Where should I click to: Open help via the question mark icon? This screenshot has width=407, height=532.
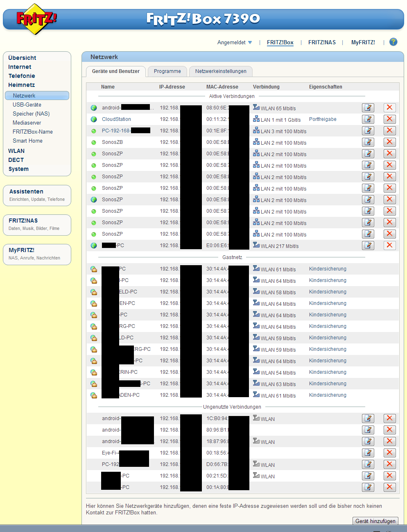tap(393, 42)
